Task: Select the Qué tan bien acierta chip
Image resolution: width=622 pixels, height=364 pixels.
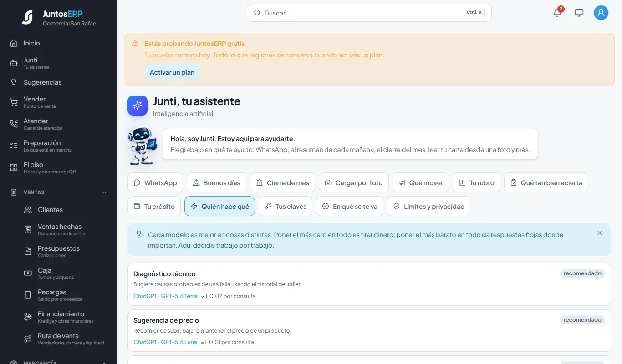Action: [x=546, y=182]
